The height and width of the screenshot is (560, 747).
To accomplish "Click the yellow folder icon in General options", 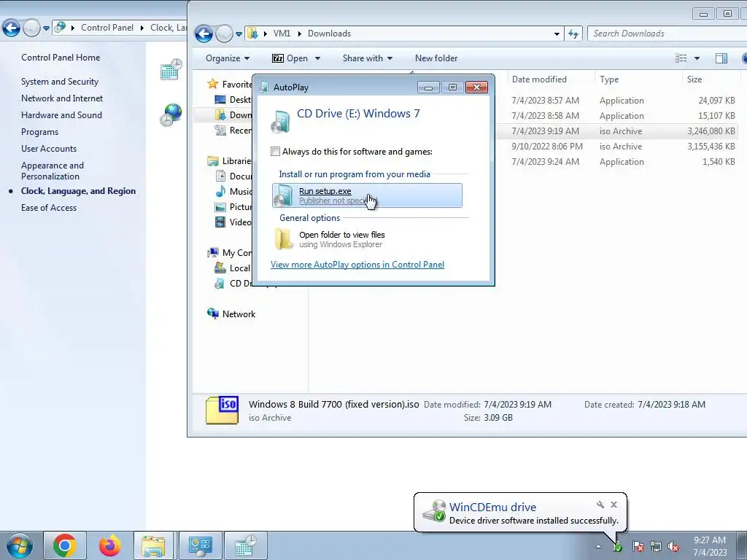I will [x=284, y=239].
